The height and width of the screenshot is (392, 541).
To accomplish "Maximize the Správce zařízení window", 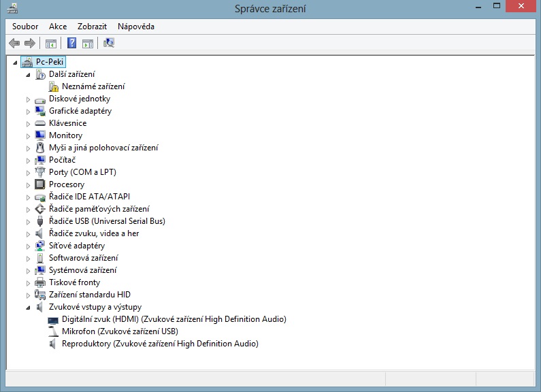I will click(497, 6).
